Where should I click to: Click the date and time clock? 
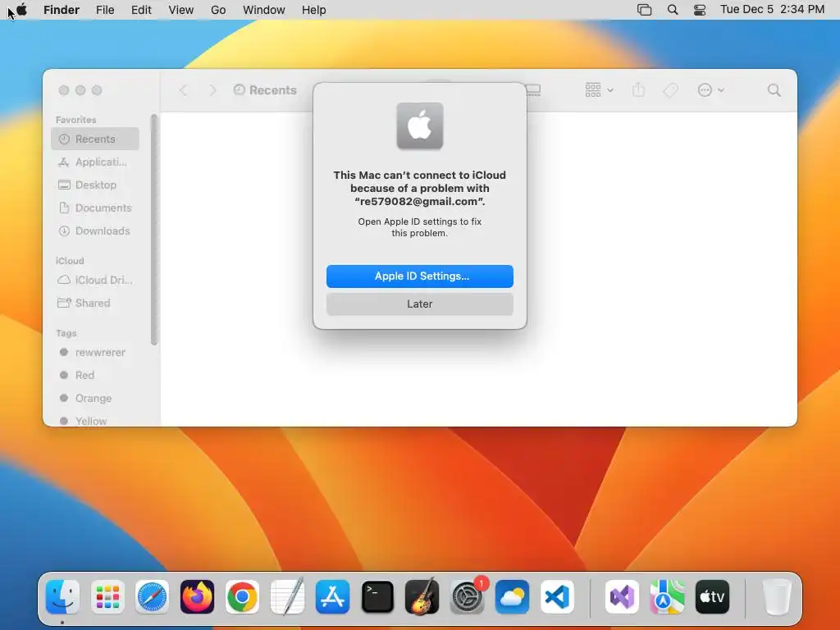click(x=772, y=10)
